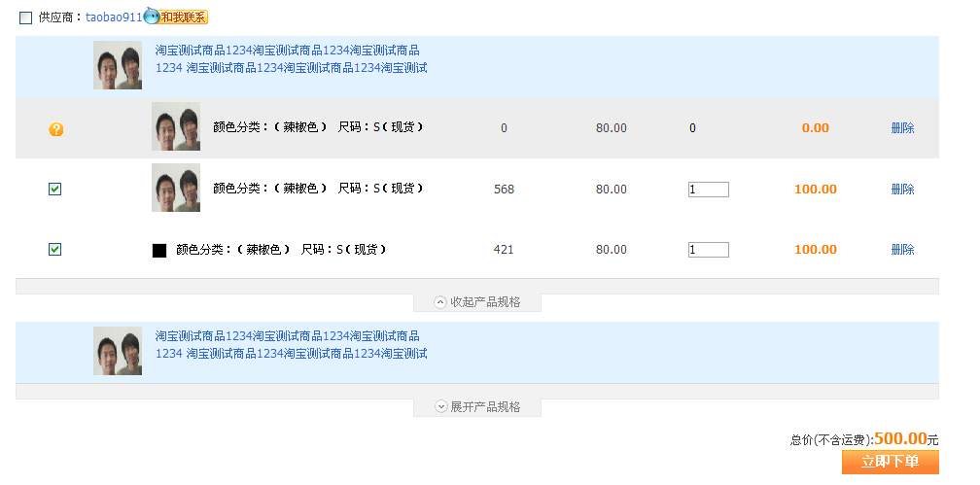980x485 pixels.
Task: Uncheck the checkbox for the 421-stock row
Action: 55,250
